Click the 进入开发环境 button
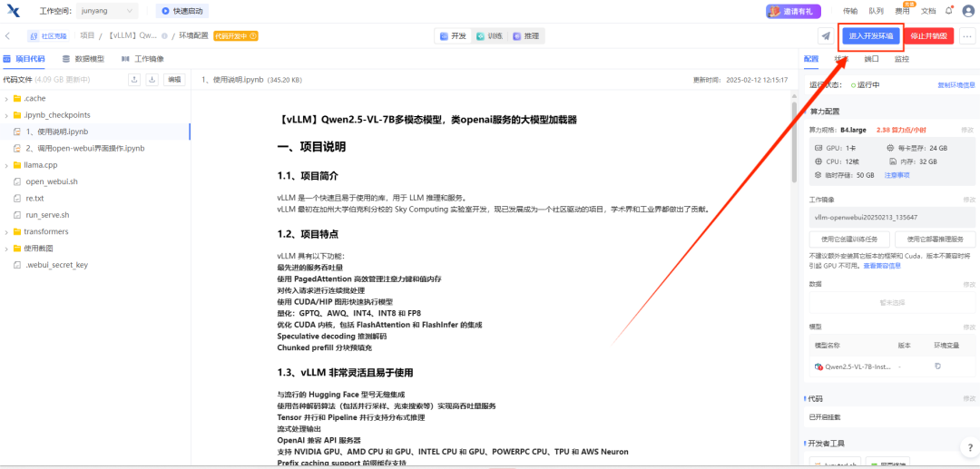The height and width of the screenshot is (469, 980). click(x=870, y=36)
